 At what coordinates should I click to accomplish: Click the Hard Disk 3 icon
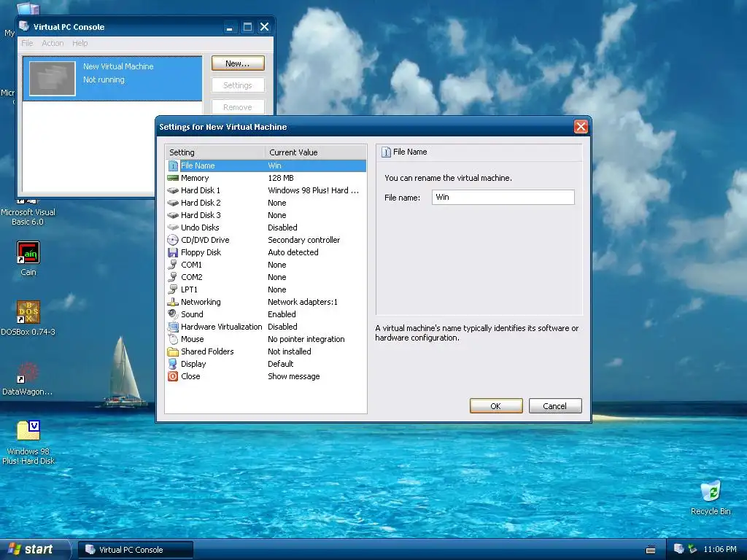point(173,215)
